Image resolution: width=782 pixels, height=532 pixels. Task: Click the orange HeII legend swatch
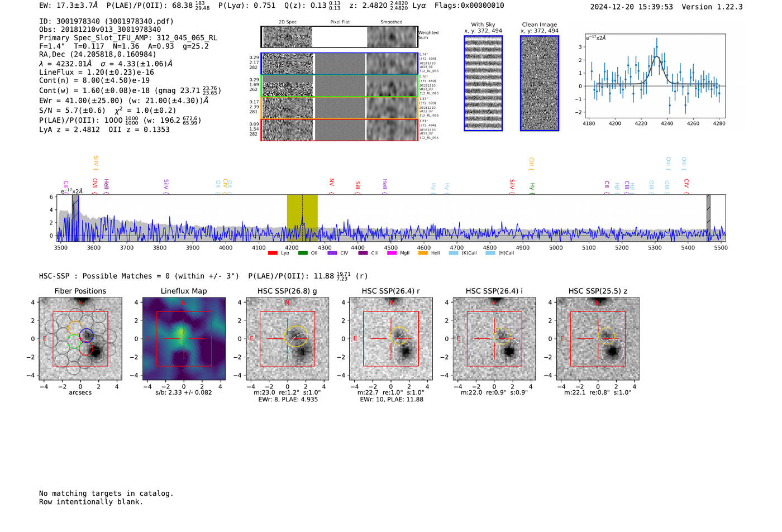pyautogui.click(x=423, y=253)
